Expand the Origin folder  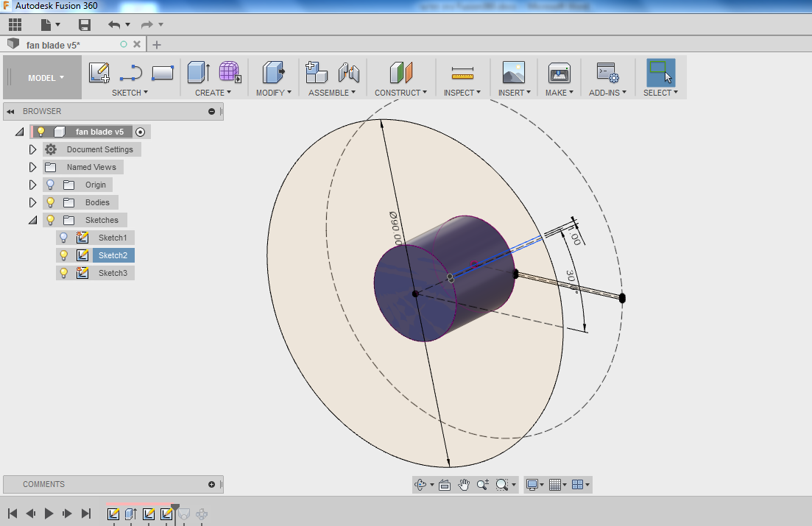(x=32, y=185)
